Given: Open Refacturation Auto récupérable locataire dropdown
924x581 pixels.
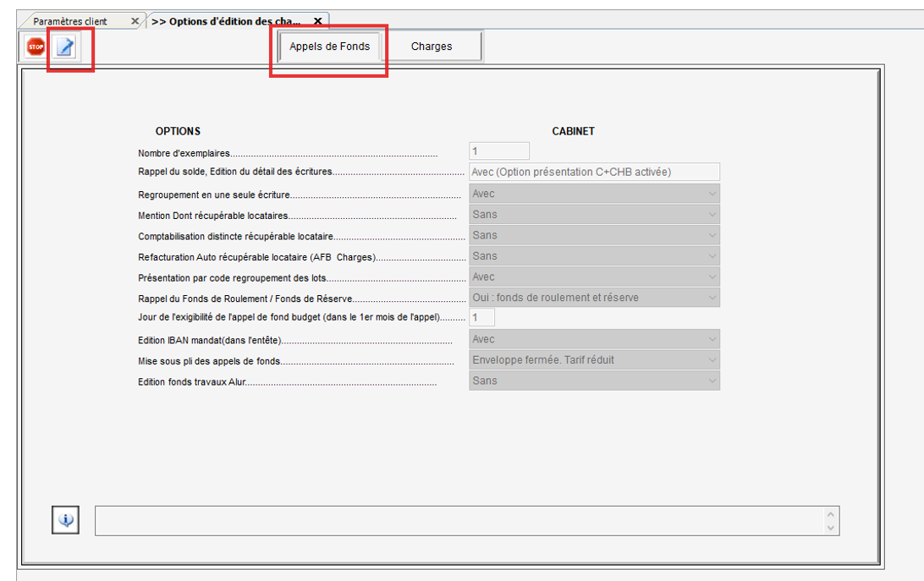Looking at the screenshot, I should tap(712, 256).
